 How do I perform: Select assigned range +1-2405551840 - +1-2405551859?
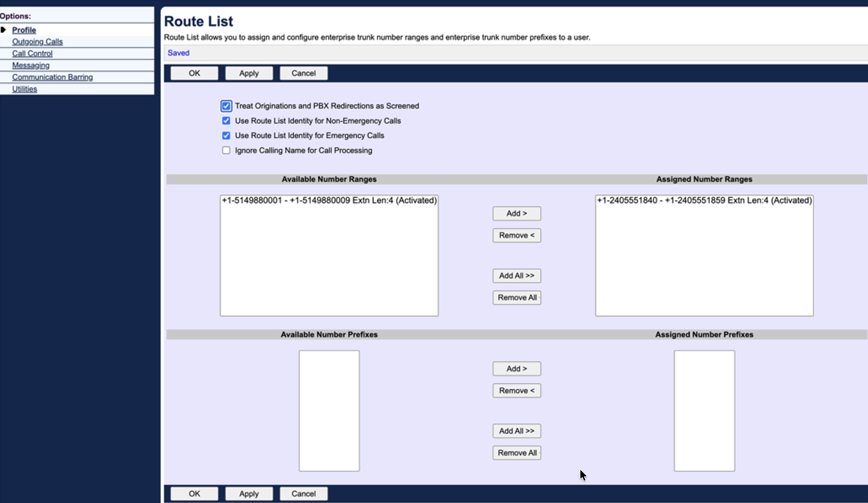[704, 200]
